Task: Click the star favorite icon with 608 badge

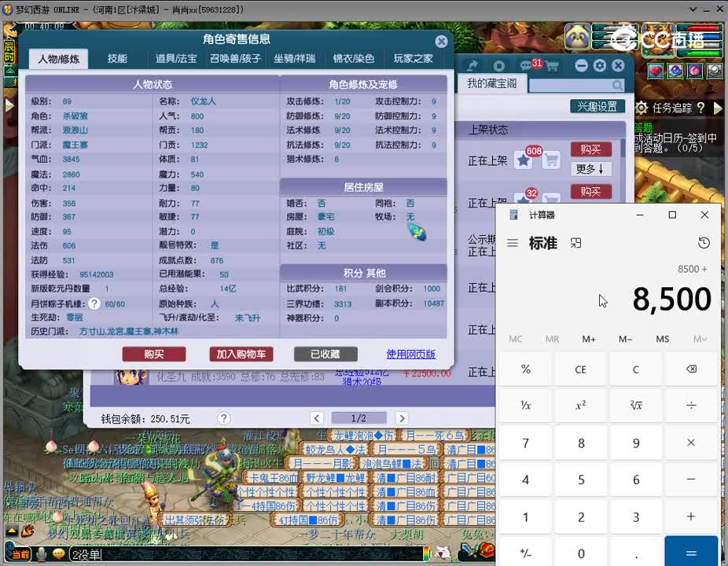Action: coord(524,160)
